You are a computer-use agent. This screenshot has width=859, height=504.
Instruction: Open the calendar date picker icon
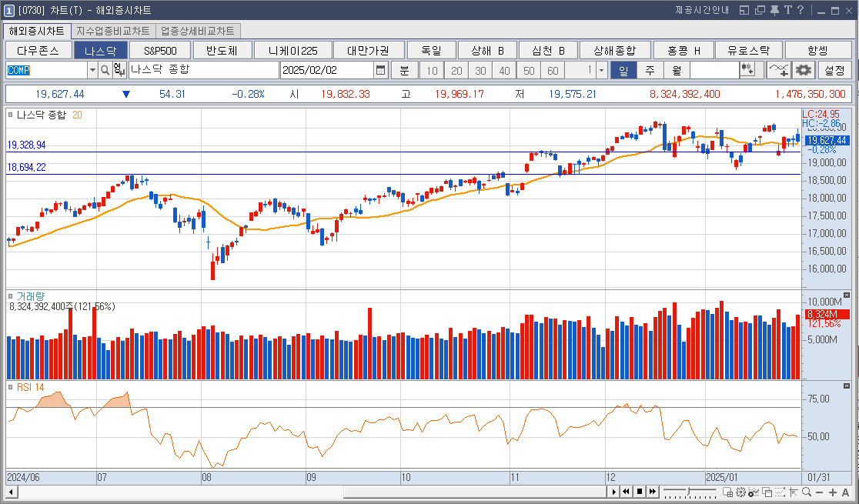click(381, 70)
